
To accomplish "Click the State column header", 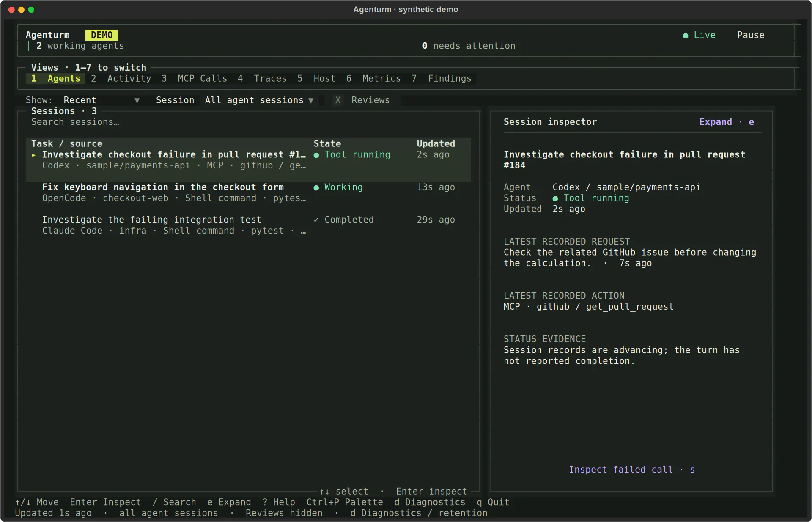I will (327, 144).
